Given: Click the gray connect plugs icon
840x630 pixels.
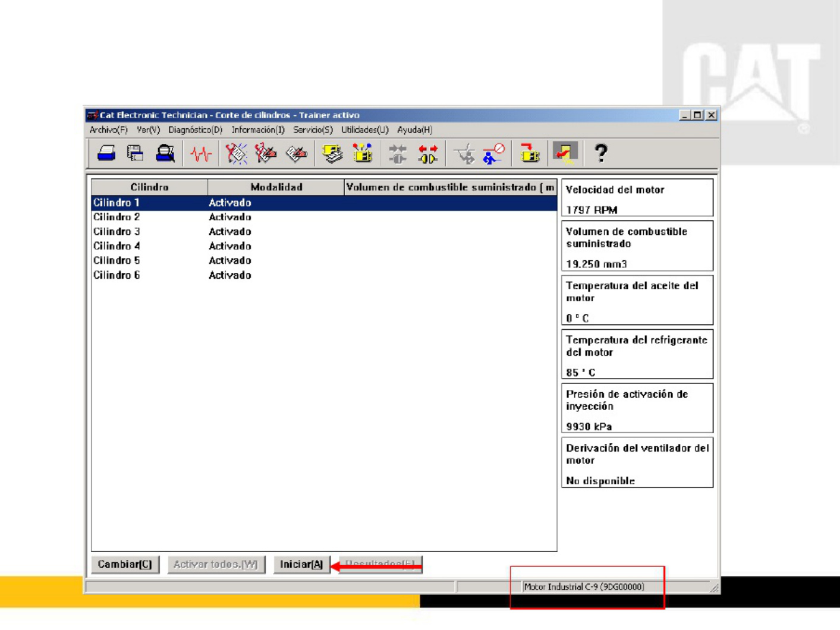Looking at the screenshot, I should (398, 154).
